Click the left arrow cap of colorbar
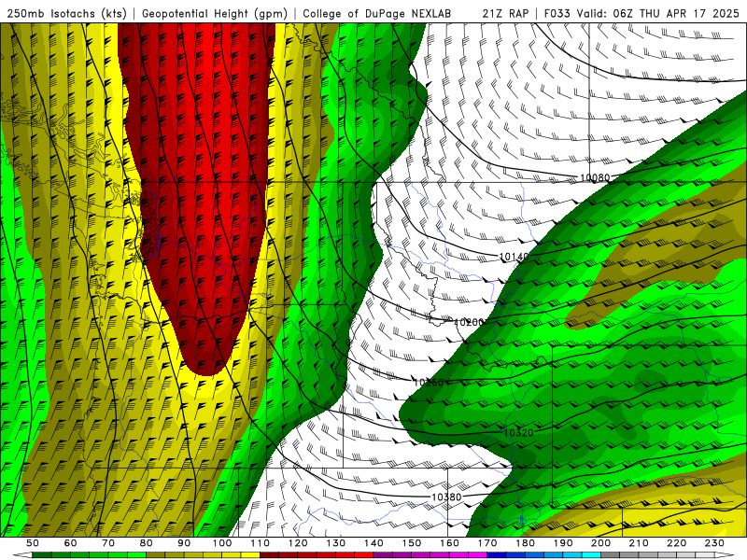The width and height of the screenshot is (747, 560). (22, 555)
